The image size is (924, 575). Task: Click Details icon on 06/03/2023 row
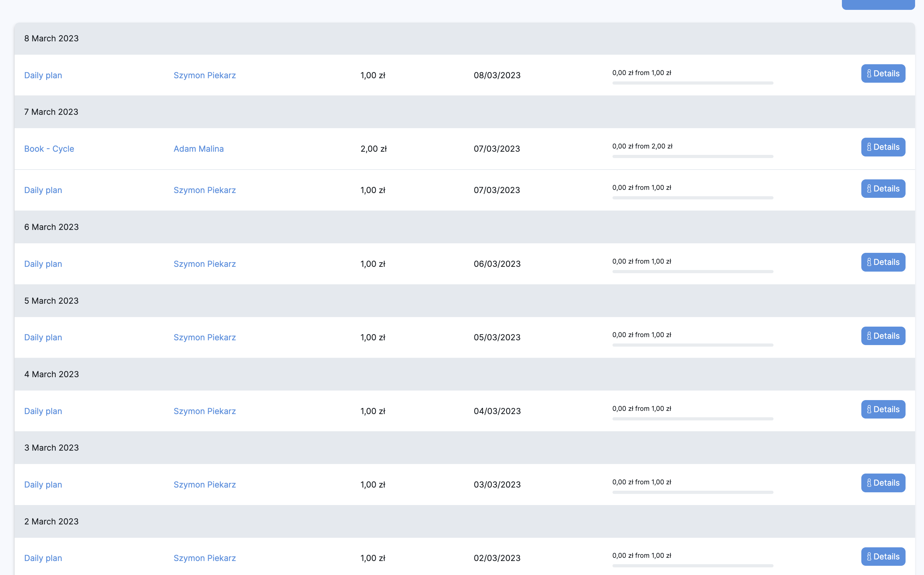click(x=869, y=262)
